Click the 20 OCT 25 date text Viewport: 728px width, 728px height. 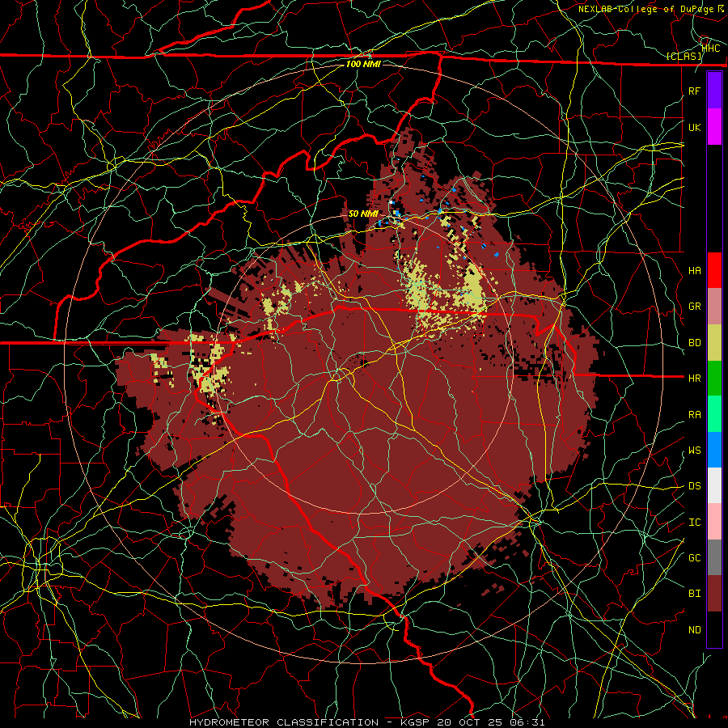click(469, 722)
